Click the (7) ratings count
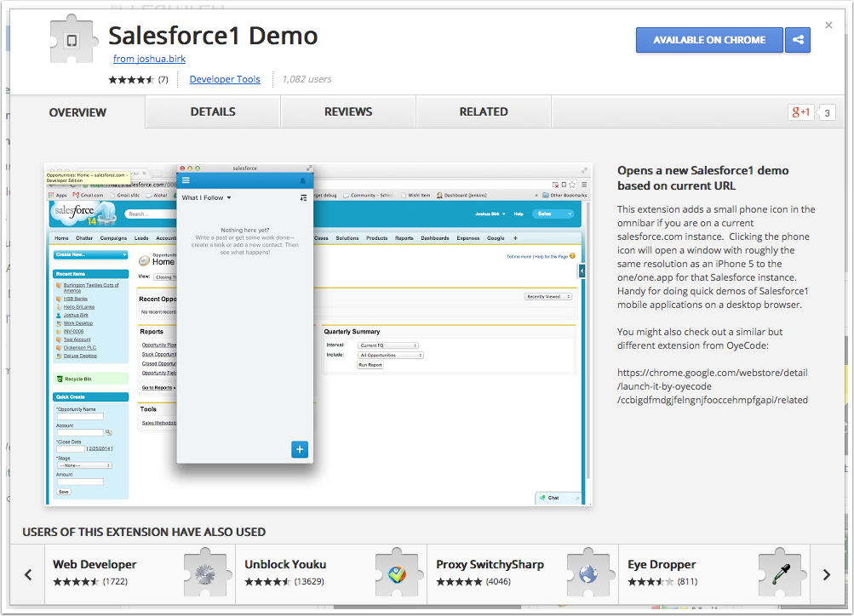The image size is (854, 616). pyautogui.click(x=163, y=79)
